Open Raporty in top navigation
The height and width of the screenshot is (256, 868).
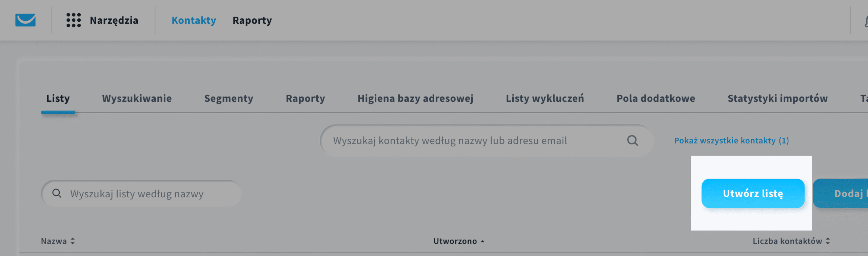[252, 20]
